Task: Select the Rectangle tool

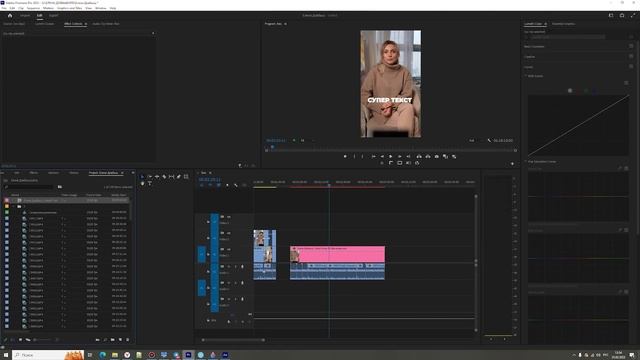Action: [x=186, y=177]
